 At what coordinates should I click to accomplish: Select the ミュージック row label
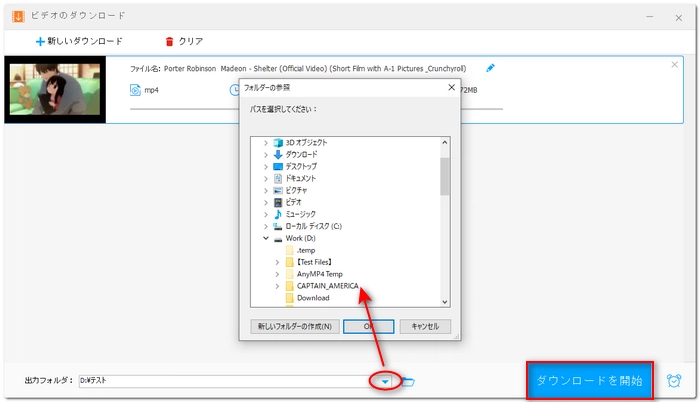(x=300, y=214)
